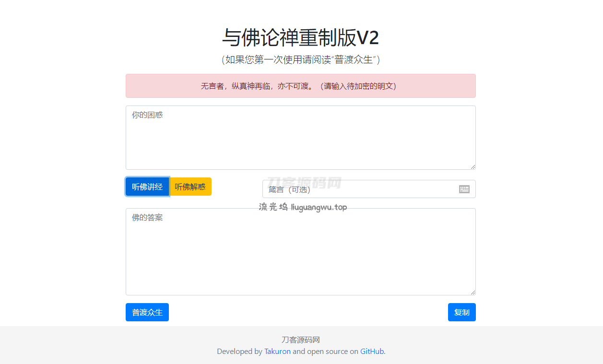603x364 pixels.
Task: Click the 刀客源码网 footer text
Action: coord(301,340)
